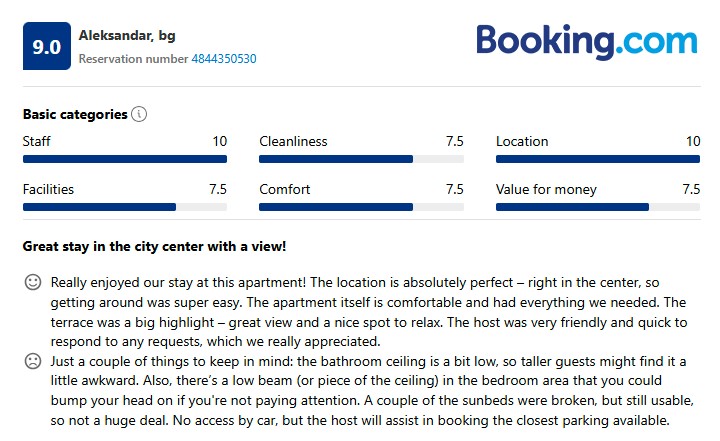The width and height of the screenshot is (720, 441).
Task: Click the Cleanliness rating bar
Action: pos(361,159)
